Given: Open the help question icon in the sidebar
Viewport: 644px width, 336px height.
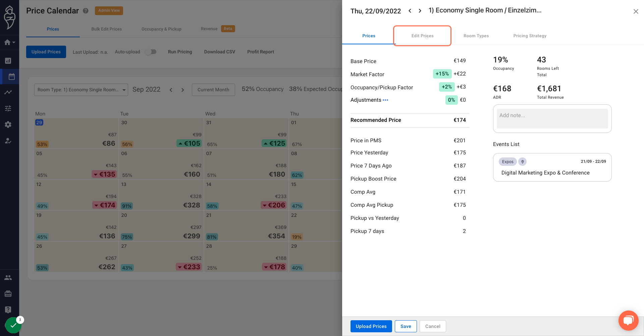Looking at the screenshot, I should tap(8, 309).
